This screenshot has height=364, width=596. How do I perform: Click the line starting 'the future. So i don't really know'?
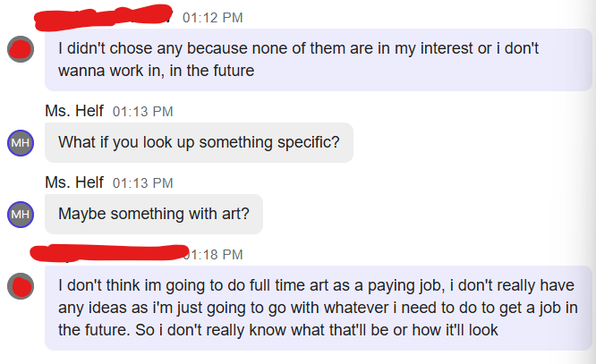277,330
